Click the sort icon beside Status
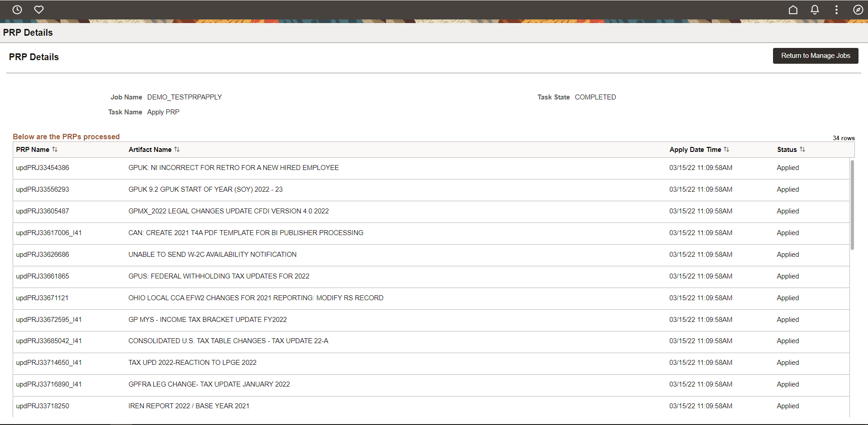Image resolution: width=868 pixels, height=425 pixels. coord(803,149)
